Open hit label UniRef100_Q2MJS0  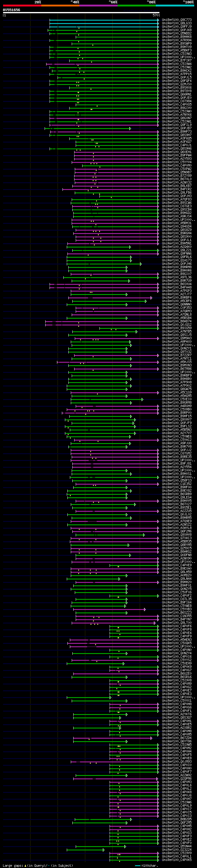(x=177, y=84)
